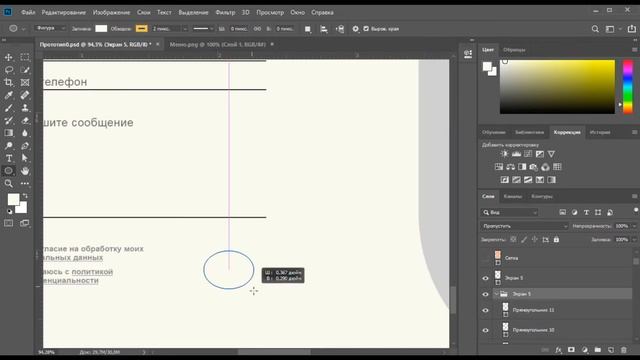Add Brightness/Contrast adjustment icon
Screen dimensions: 640x360
(504, 154)
